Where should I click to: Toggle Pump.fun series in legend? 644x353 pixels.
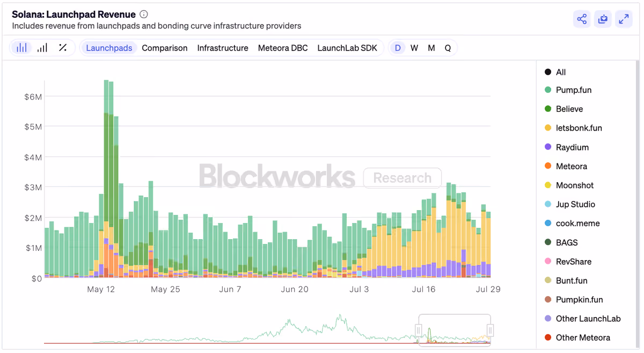click(568, 90)
